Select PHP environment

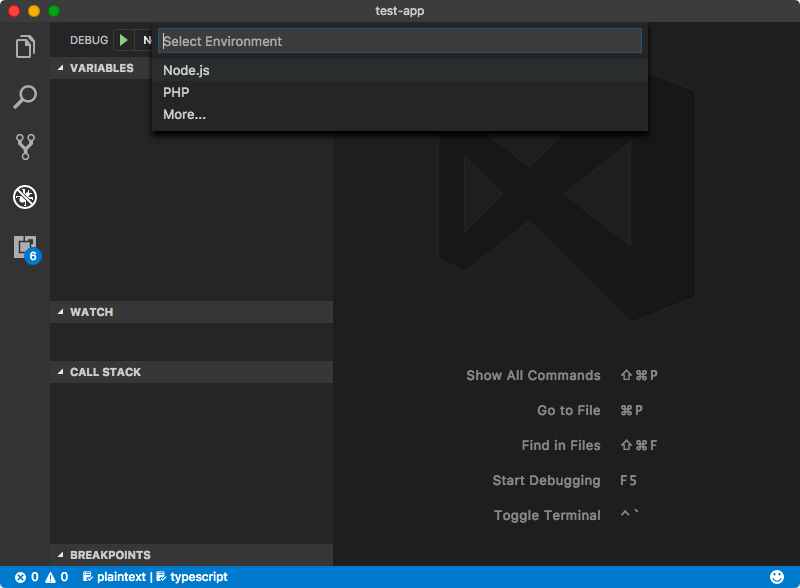[x=400, y=92]
